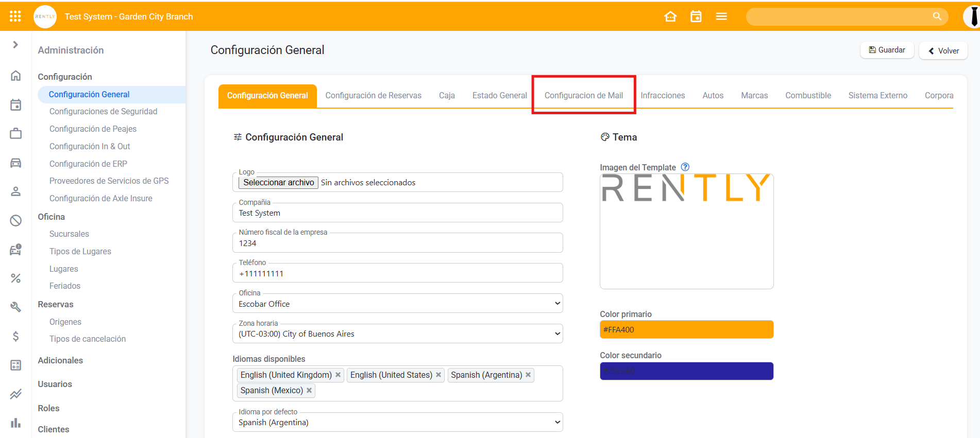Click the home icon in top bar
The width and height of the screenshot is (980, 438).
click(x=670, y=16)
